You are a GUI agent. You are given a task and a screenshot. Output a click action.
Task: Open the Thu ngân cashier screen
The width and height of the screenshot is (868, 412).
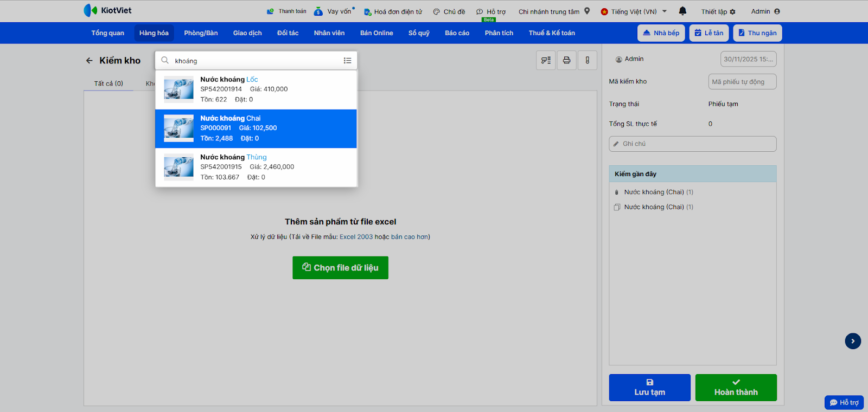pyautogui.click(x=757, y=33)
